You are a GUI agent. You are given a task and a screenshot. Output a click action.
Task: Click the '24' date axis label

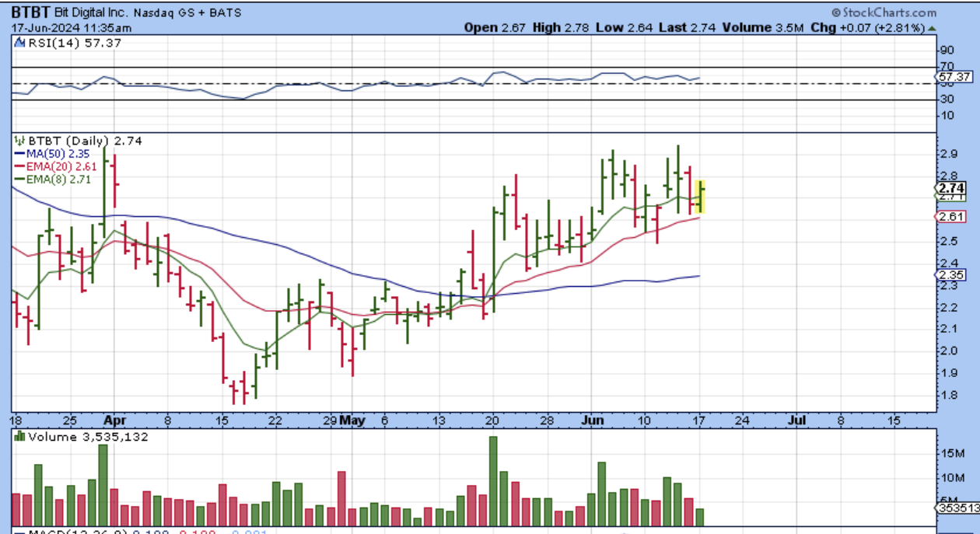743,421
